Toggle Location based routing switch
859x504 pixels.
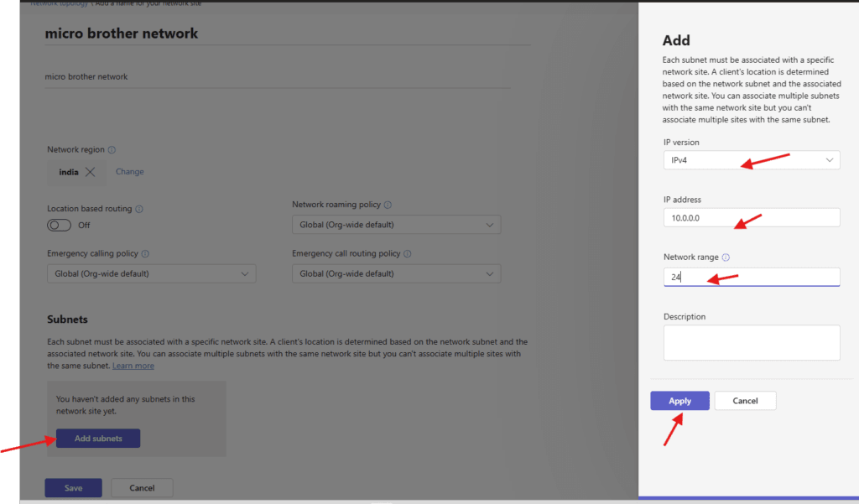click(x=60, y=225)
